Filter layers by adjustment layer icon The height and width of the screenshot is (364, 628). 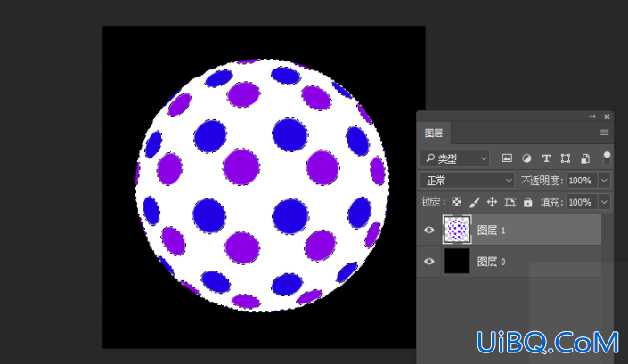[526, 158]
